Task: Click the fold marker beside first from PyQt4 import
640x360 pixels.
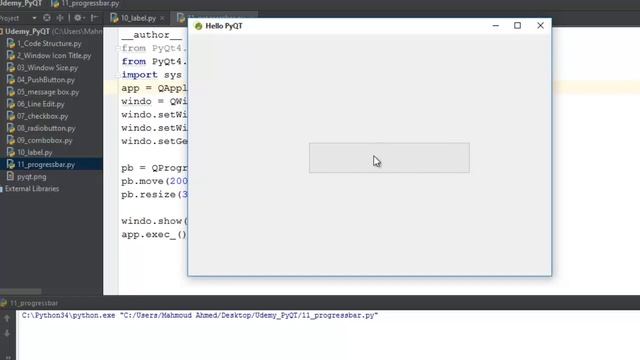Action: [x=117, y=49]
